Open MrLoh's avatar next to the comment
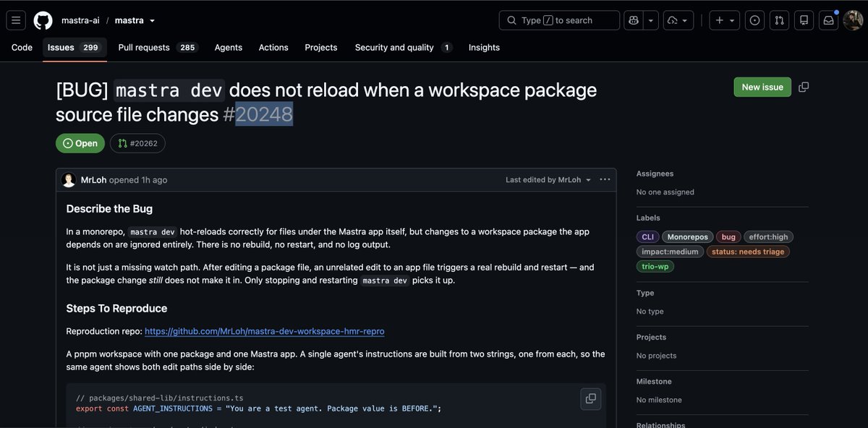The image size is (868, 428). tap(69, 180)
